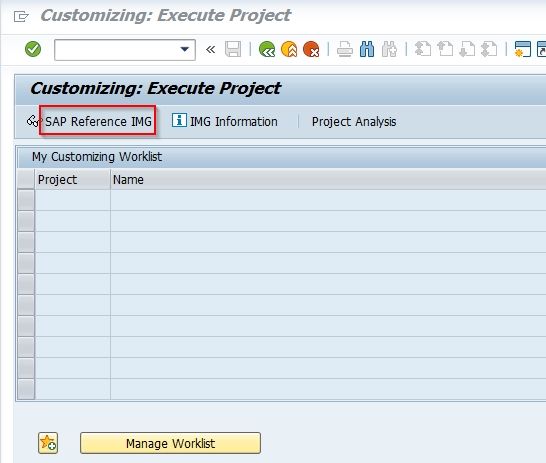Click the green Back arrow icon
The image size is (546, 463).
[x=267, y=49]
